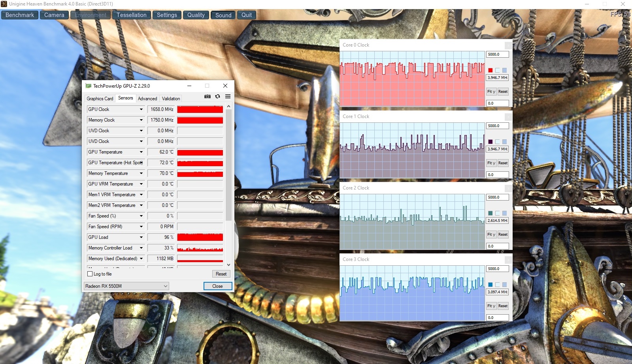Click Fit y on Core 2 Clock

(x=491, y=235)
